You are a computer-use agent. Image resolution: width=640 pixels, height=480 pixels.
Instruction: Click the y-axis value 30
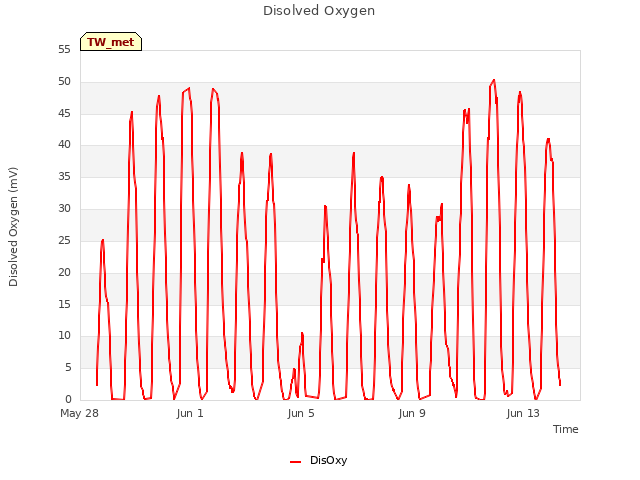[64, 209]
